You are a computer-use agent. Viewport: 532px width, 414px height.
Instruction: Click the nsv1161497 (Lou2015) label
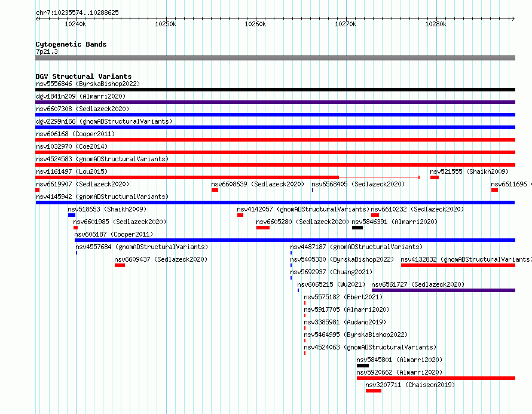point(72,171)
